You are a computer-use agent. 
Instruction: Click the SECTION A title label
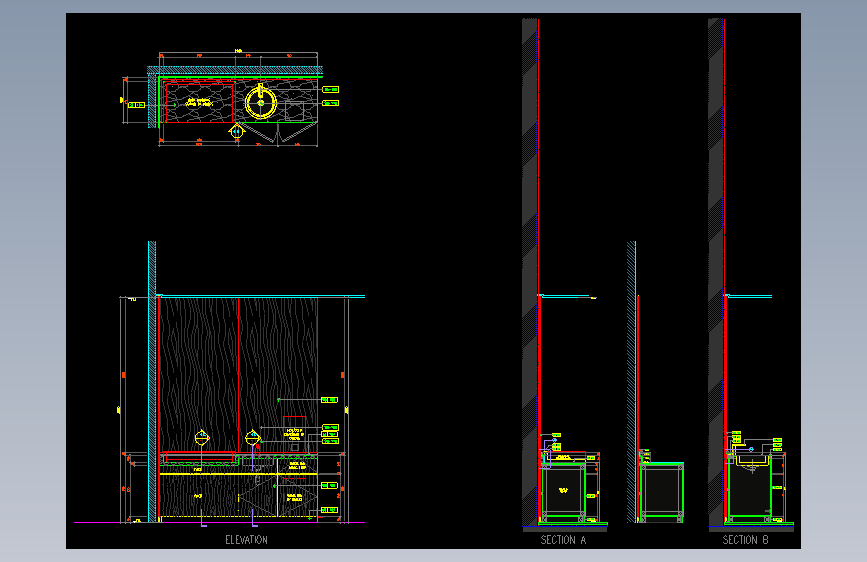563,540
